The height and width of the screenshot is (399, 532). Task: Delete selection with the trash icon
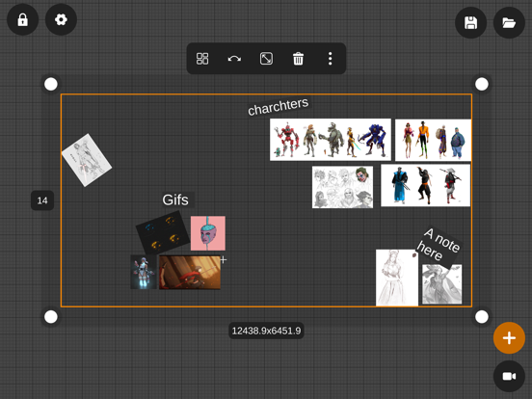[298, 59]
